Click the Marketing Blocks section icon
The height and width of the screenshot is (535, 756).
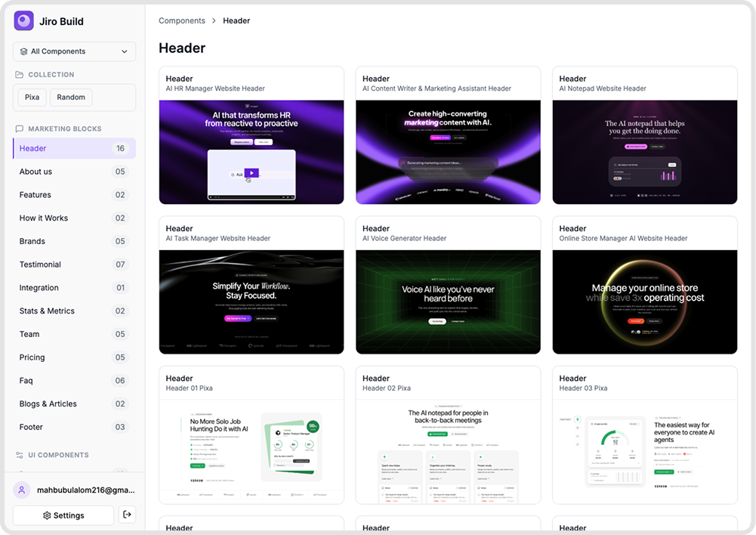(20, 128)
